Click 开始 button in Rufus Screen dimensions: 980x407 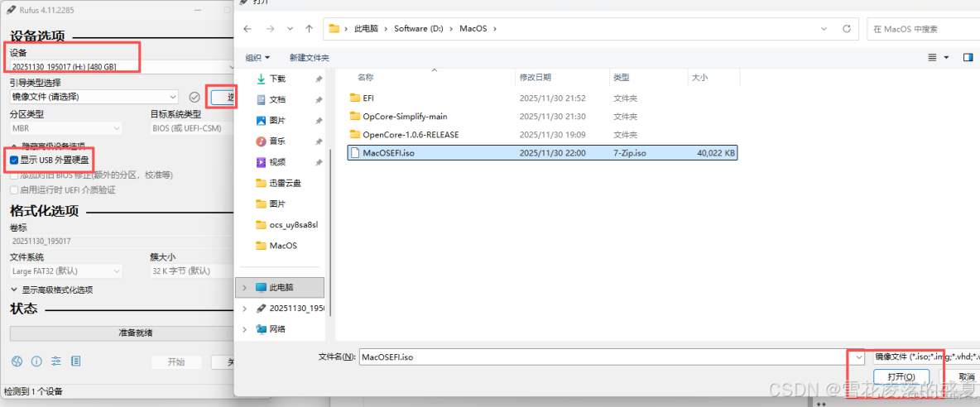(x=176, y=362)
